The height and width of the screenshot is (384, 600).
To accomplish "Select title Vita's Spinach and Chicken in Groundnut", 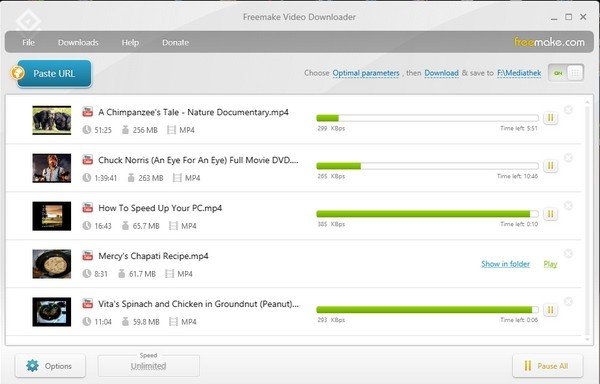I will pos(198,304).
